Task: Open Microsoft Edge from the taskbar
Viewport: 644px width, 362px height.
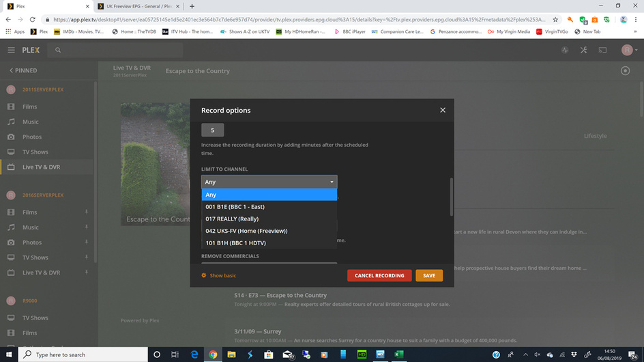Action: [194, 354]
